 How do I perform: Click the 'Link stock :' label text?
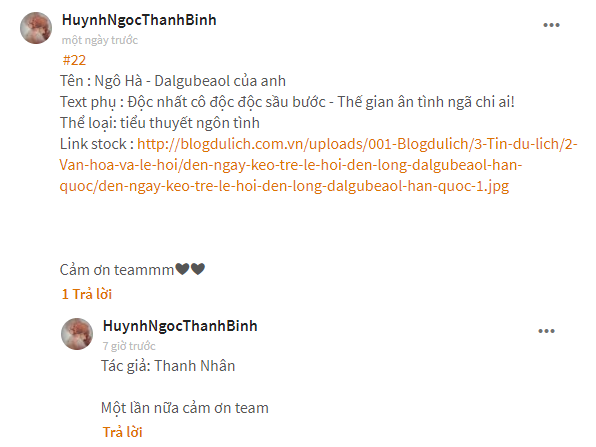tap(97, 144)
